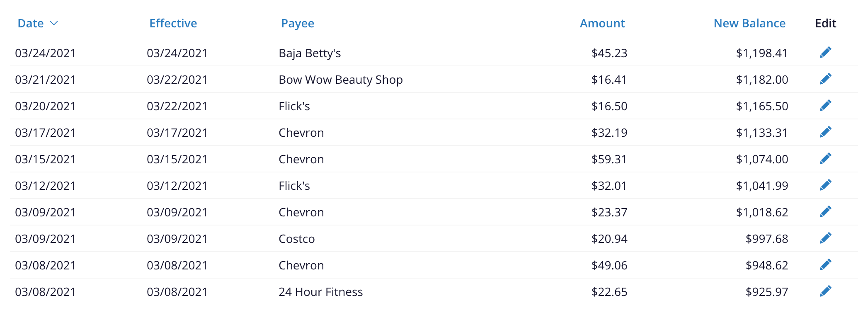The height and width of the screenshot is (320, 868).
Task: Select the Bow Wow Beauty Shop payee cell
Action: click(340, 80)
